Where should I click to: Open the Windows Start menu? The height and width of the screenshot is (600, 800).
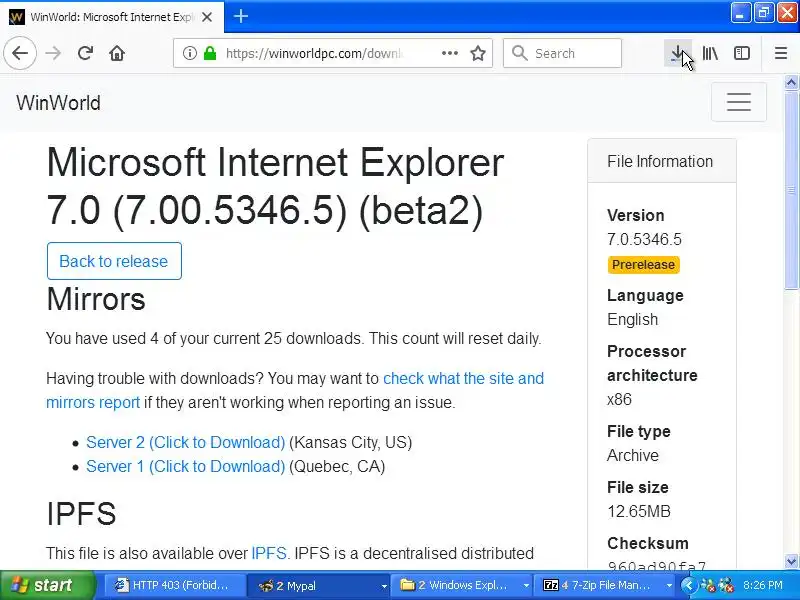tap(47, 585)
